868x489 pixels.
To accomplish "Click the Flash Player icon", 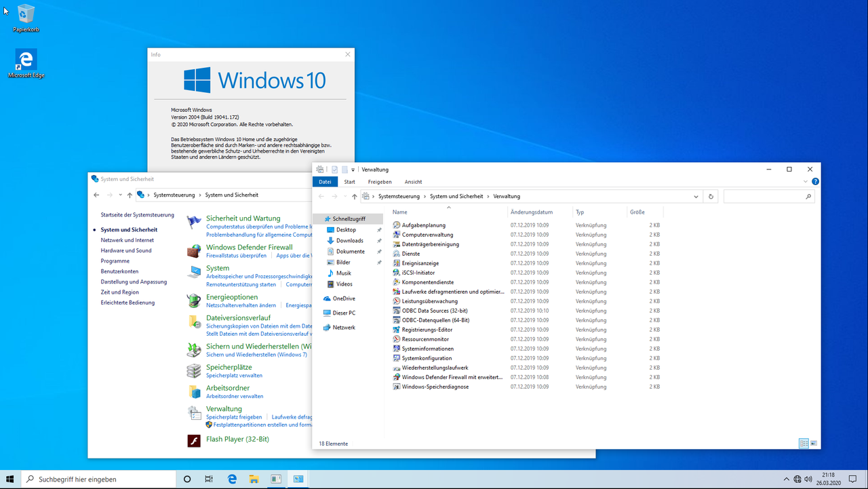I will point(194,441).
